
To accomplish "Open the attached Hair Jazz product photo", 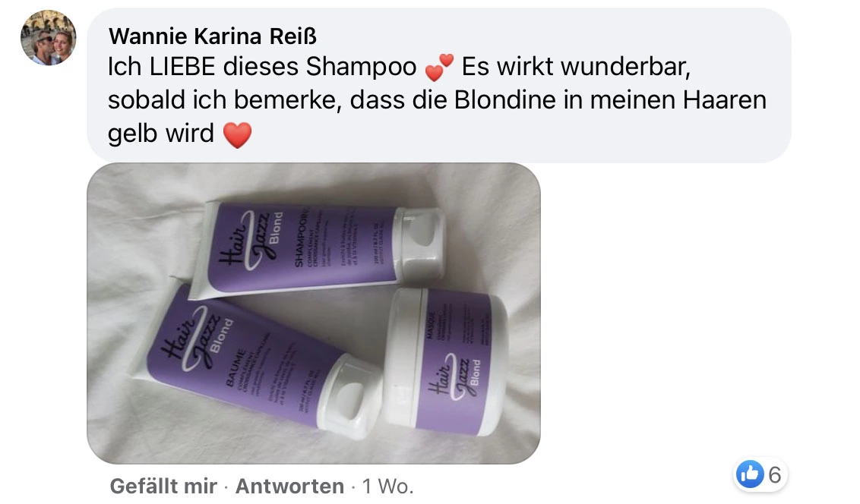I will point(314,313).
